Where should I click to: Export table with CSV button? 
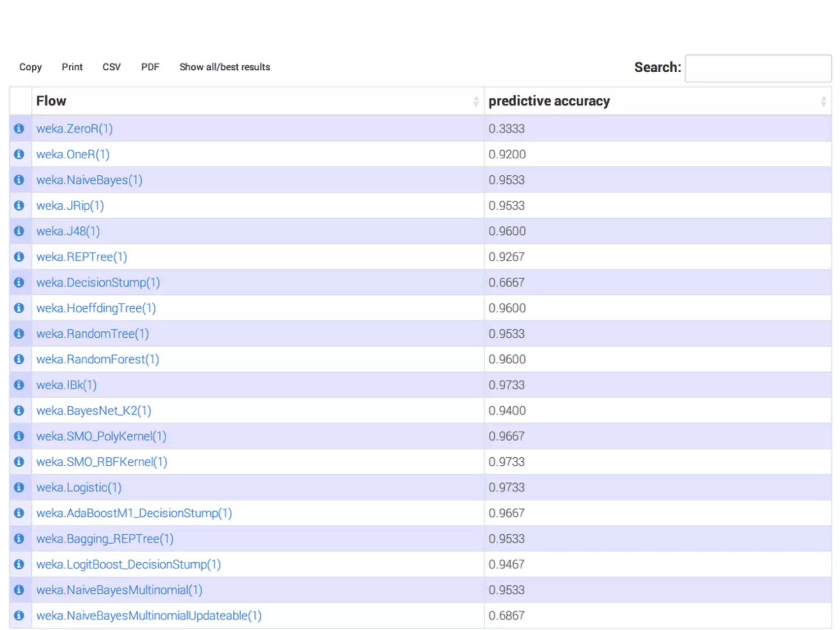click(112, 67)
